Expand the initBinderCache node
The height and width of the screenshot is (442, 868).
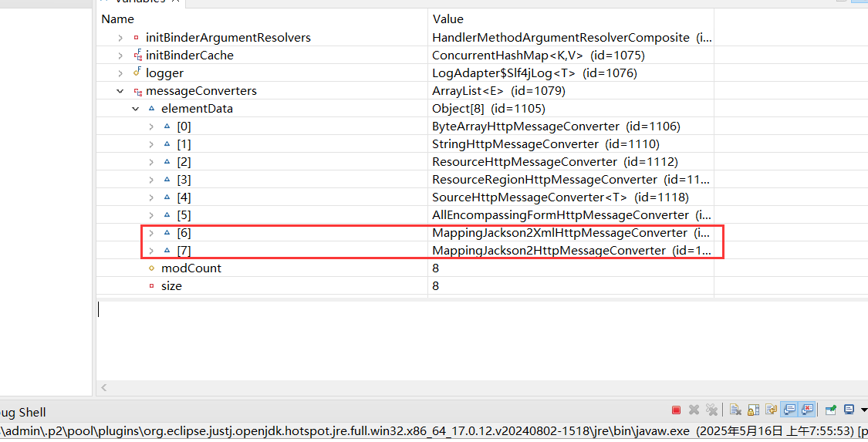pyautogui.click(x=120, y=56)
